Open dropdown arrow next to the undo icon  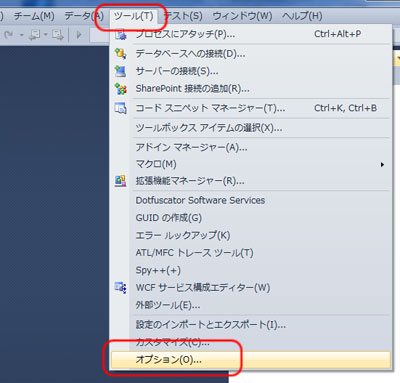[x=22, y=35]
